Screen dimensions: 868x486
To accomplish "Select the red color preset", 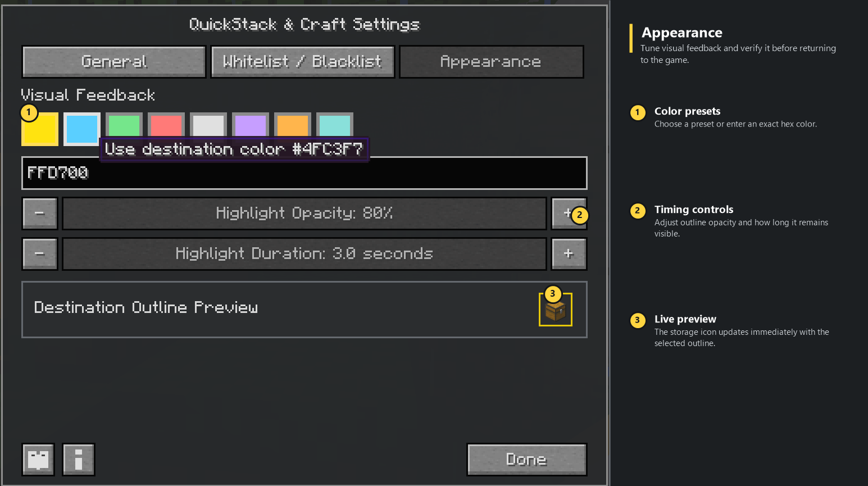I will [x=166, y=125].
